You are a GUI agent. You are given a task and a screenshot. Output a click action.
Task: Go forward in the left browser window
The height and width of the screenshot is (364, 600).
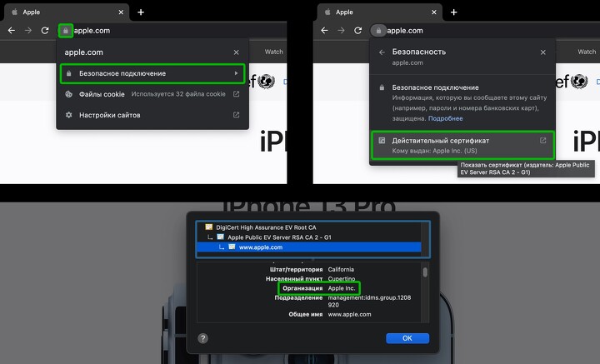point(28,31)
